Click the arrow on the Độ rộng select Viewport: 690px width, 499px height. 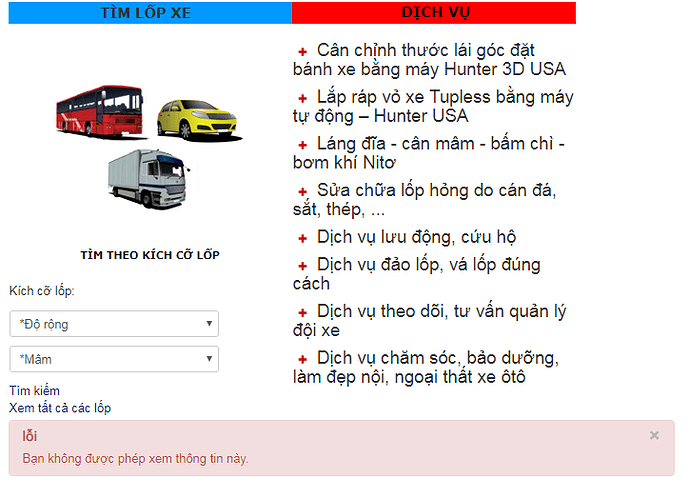coord(209,323)
